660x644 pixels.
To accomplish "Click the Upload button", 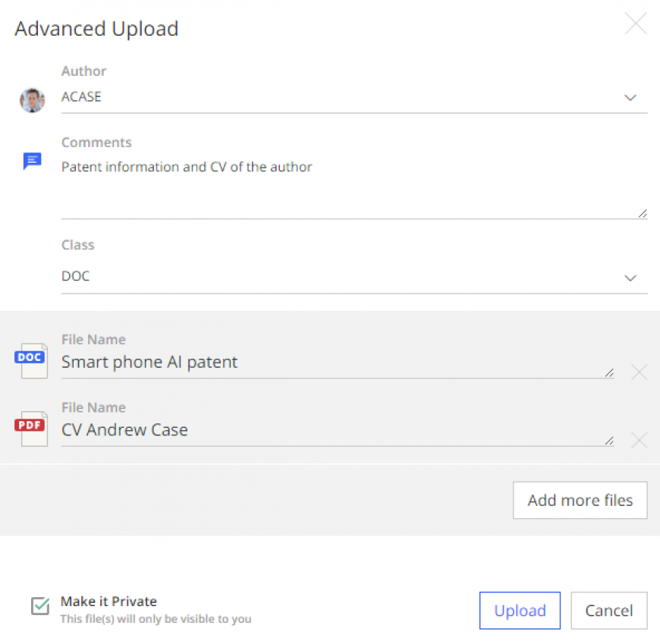I will point(520,611).
